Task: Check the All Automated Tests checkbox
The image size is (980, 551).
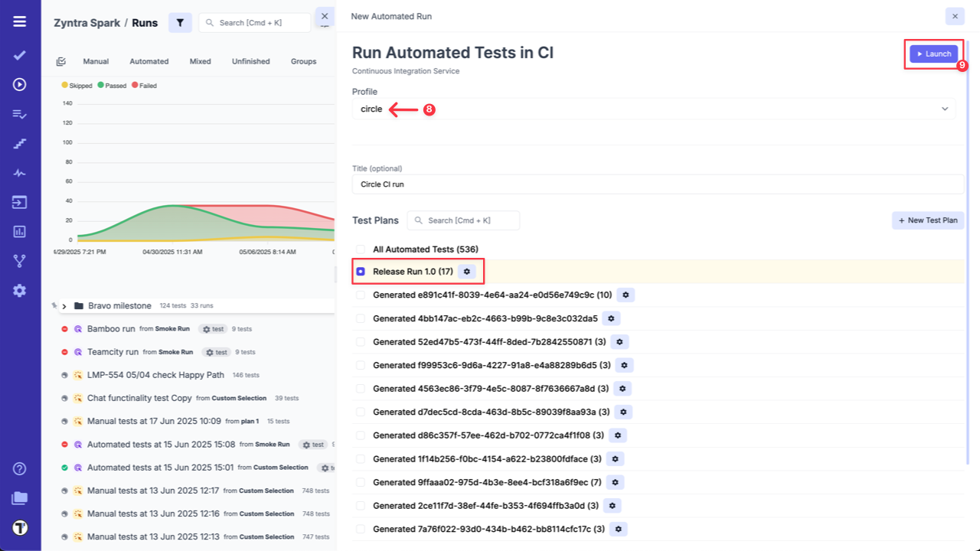Action: pos(360,249)
